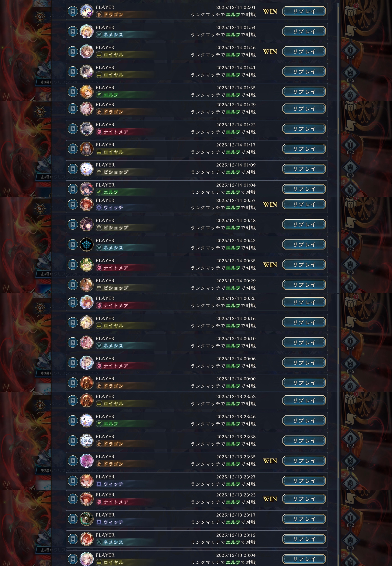The width and height of the screenshot is (392, 566).
Task: Click the opponent avatar on the 01:35 match
Action: click(87, 92)
